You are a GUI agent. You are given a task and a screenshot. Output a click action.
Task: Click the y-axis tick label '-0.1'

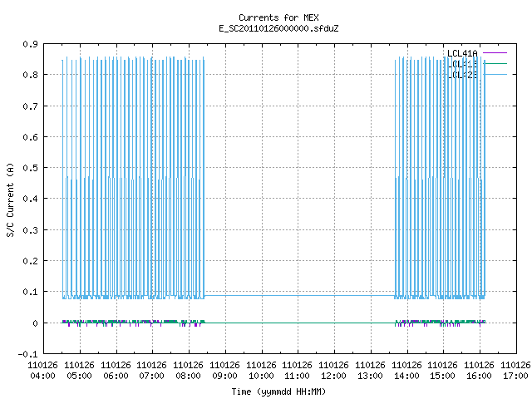click(27, 354)
